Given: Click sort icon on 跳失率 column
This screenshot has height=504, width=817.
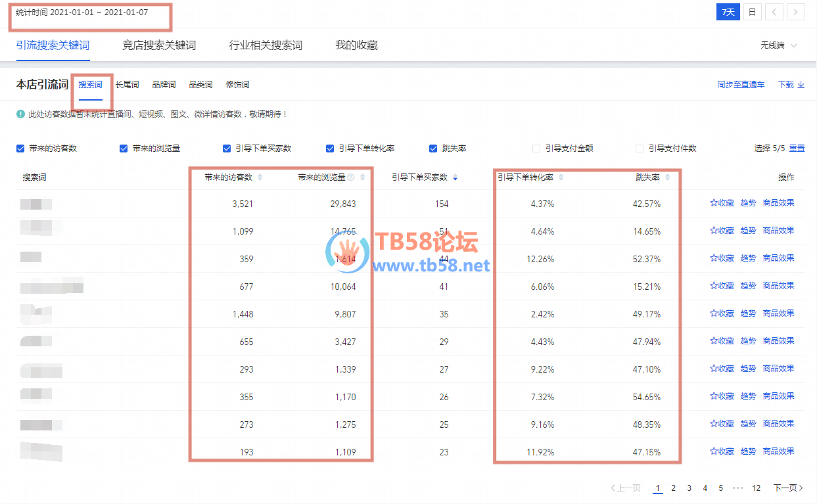Looking at the screenshot, I should pos(667,177).
